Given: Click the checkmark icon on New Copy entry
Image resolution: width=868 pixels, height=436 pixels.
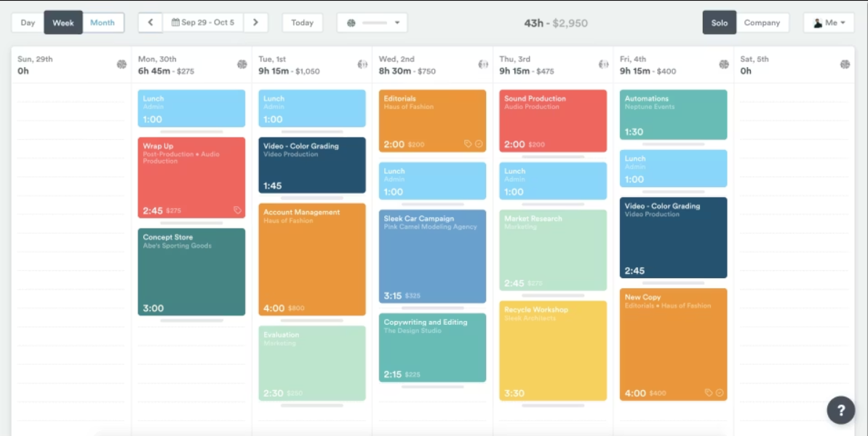Looking at the screenshot, I should [720, 393].
